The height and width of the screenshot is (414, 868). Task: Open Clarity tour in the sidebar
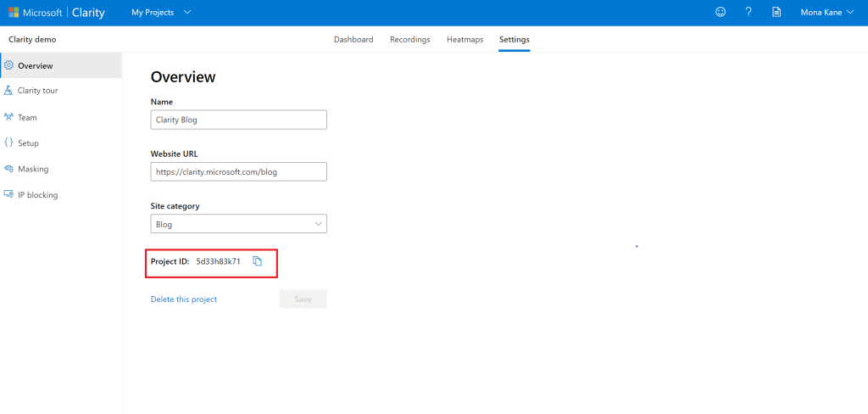click(61, 90)
